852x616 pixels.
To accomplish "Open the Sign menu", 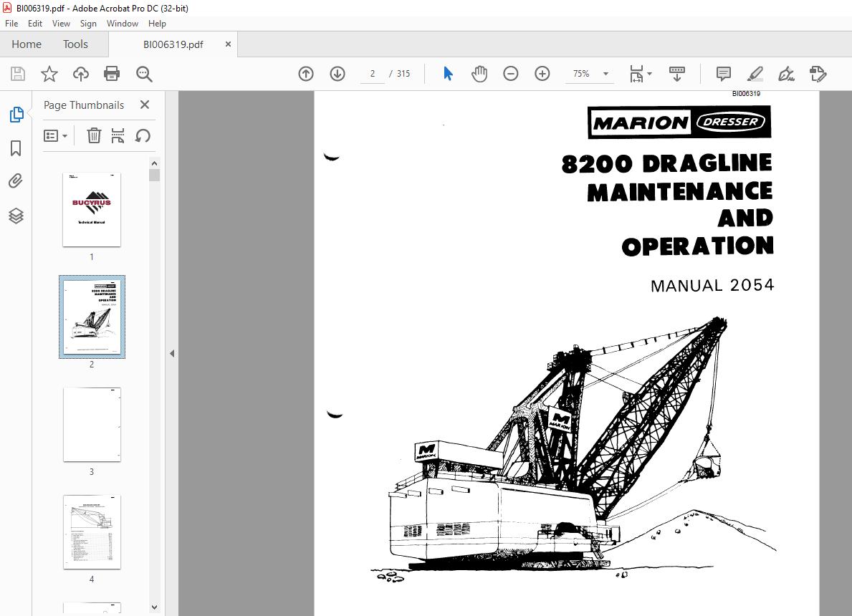I will pyautogui.click(x=88, y=24).
